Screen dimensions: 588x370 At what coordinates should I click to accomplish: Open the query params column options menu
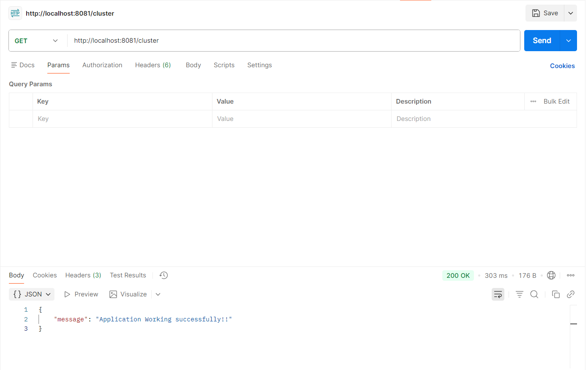tap(534, 101)
